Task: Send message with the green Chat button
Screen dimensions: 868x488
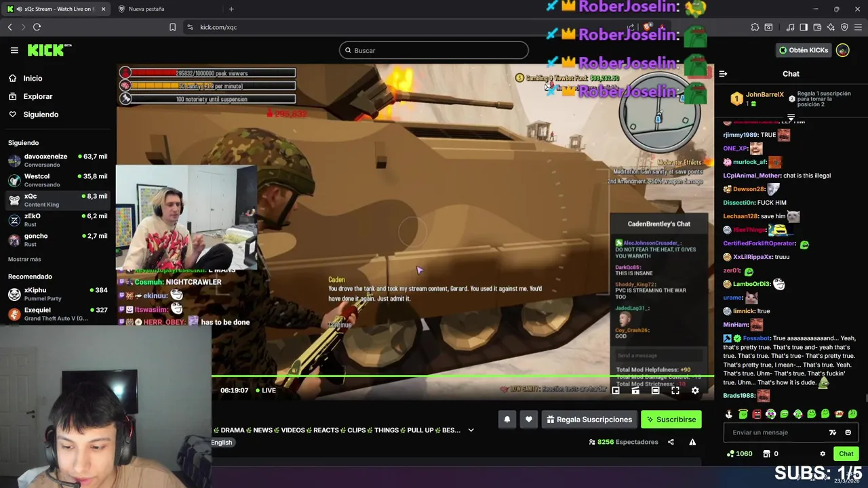Action: 846,453
